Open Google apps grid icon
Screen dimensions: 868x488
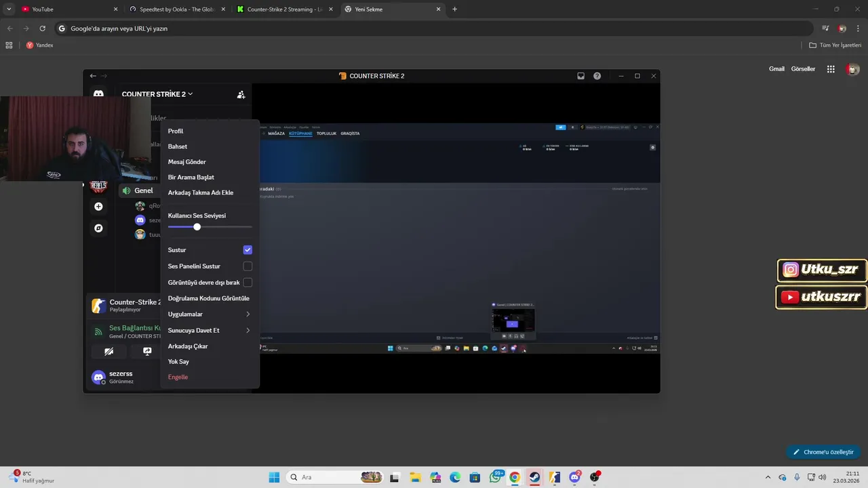(831, 69)
